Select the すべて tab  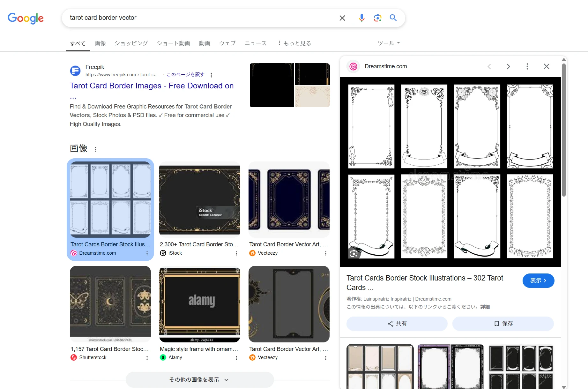tap(78, 43)
